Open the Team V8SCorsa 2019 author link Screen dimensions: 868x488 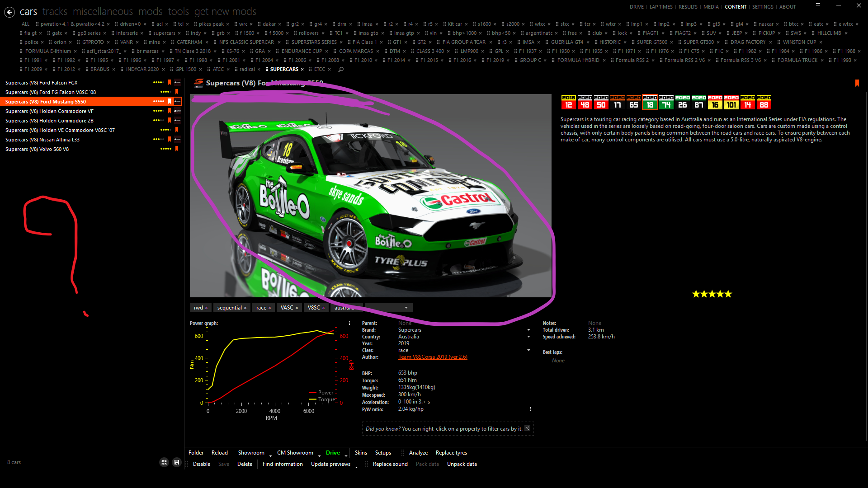432,357
